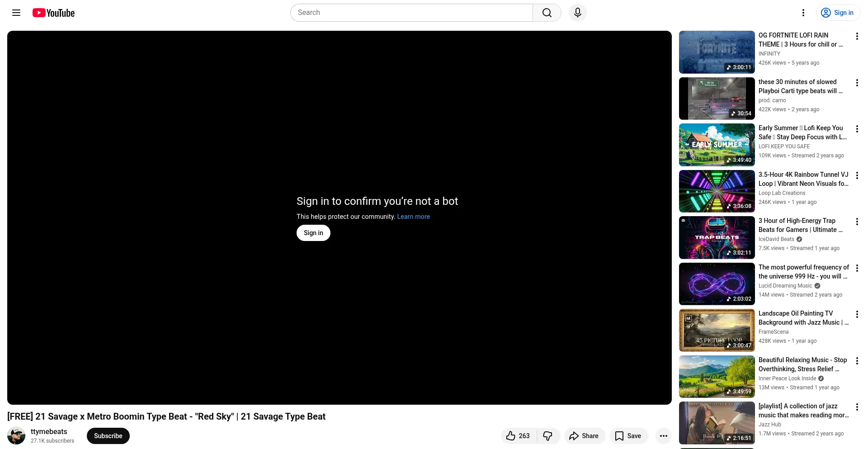
Task: Open jazz reading playlist thumbnail
Action: click(x=717, y=423)
